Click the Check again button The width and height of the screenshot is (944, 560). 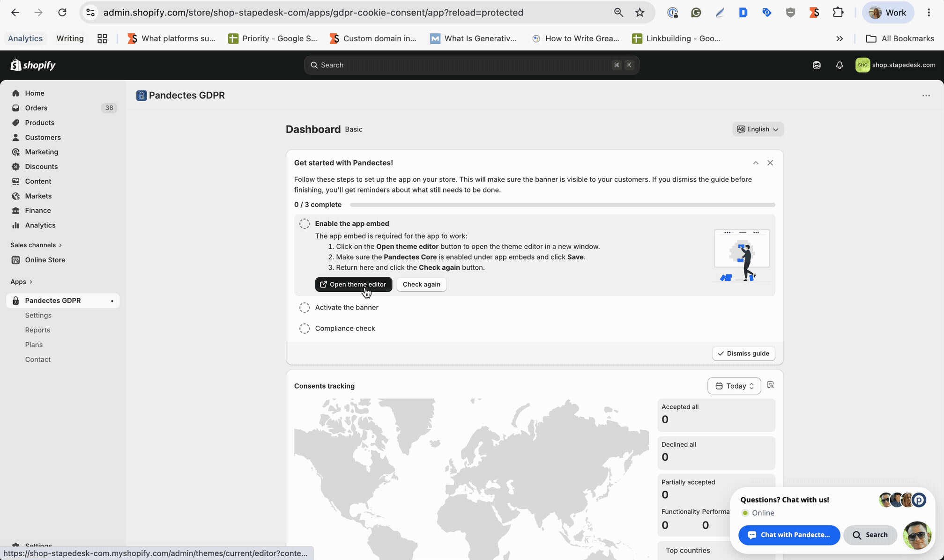tap(422, 284)
